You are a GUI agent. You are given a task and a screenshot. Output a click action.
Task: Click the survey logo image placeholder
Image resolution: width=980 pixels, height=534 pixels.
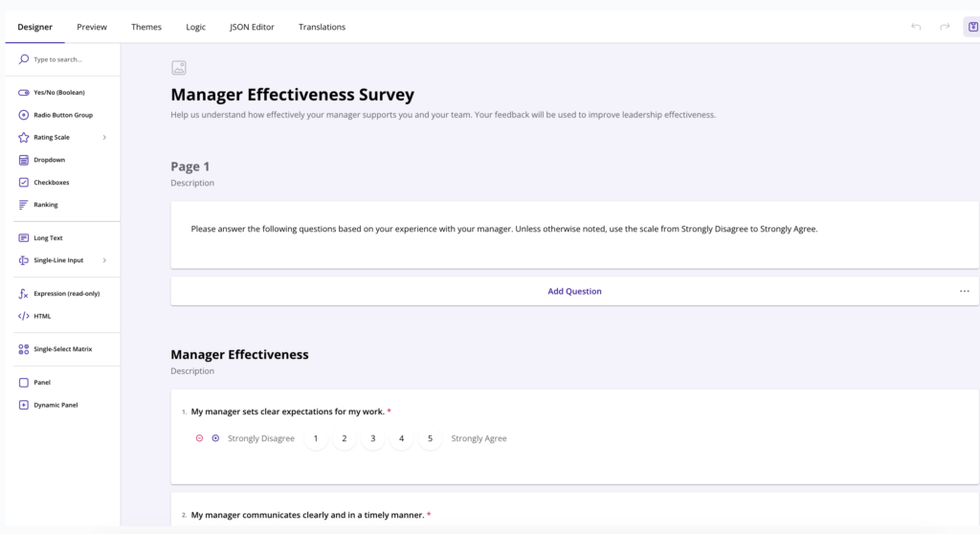179,68
